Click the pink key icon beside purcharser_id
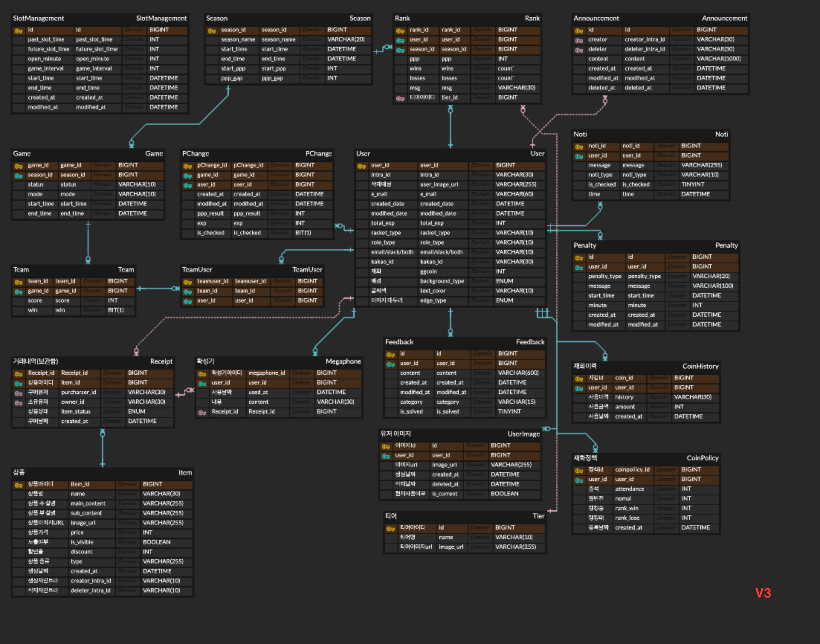The height and width of the screenshot is (644, 820). click(18, 393)
